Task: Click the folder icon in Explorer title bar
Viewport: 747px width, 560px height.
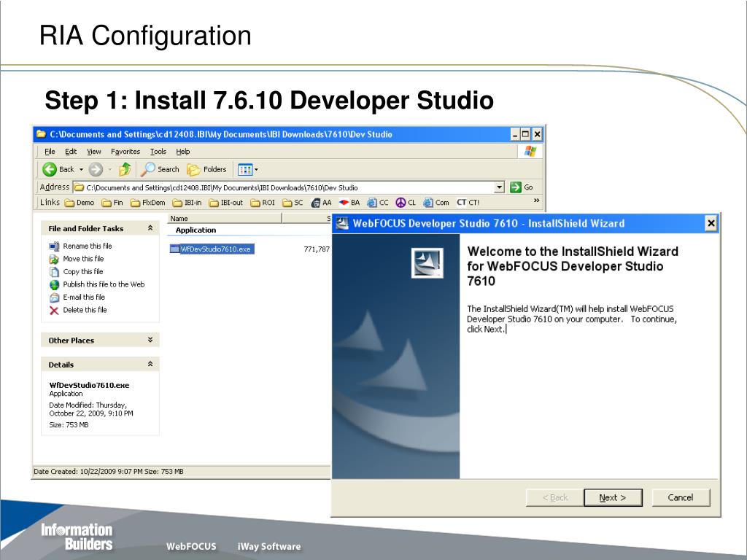Action: pos(42,134)
